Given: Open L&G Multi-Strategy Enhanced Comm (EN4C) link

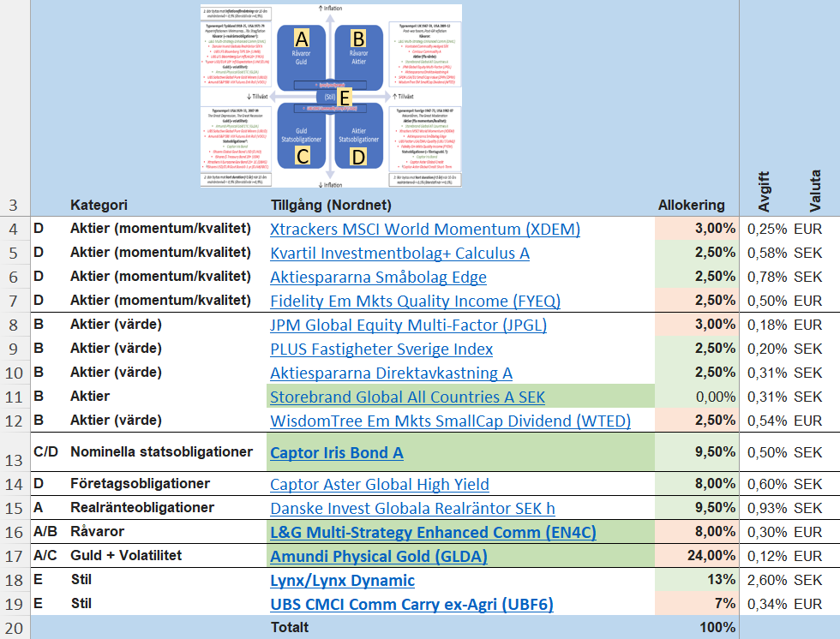Looking at the screenshot, I should (433, 533).
